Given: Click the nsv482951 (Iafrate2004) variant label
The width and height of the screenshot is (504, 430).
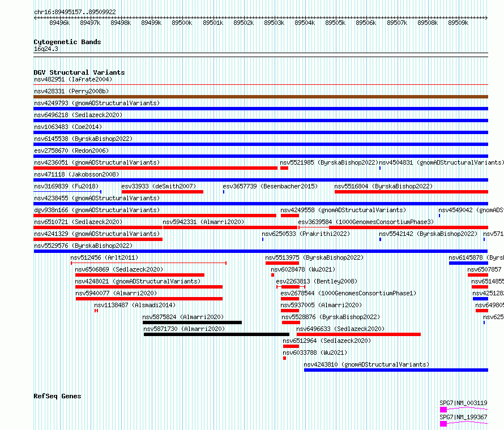Looking at the screenshot, I should click(73, 79).
